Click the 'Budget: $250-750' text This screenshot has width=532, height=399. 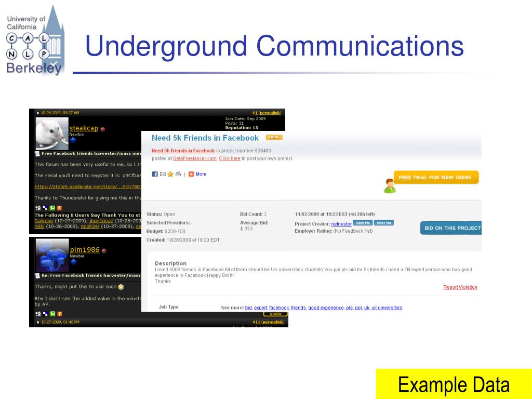[x=166, y=231]
